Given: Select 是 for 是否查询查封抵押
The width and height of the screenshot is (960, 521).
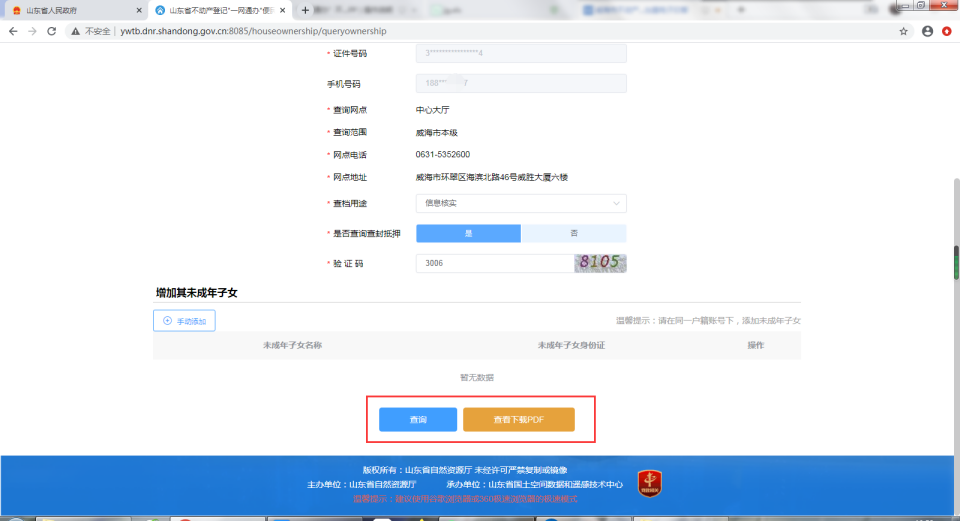Looking at the screenshot, I should coord(468,233).
